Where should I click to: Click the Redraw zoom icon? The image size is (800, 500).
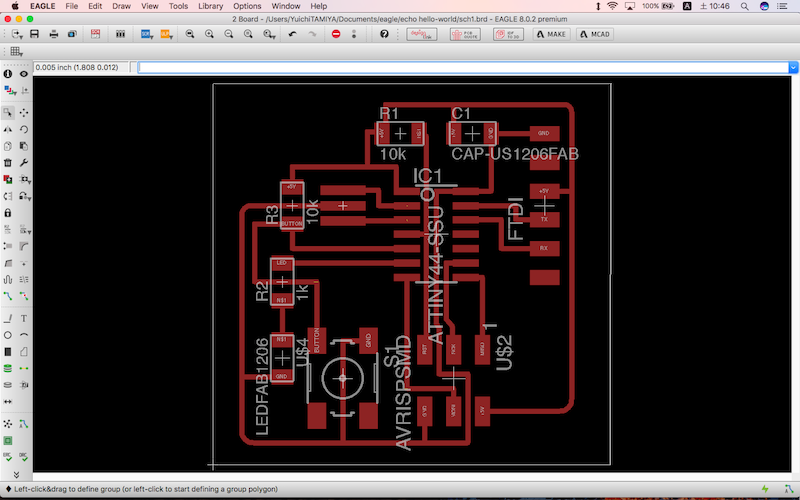pos(248,34)
